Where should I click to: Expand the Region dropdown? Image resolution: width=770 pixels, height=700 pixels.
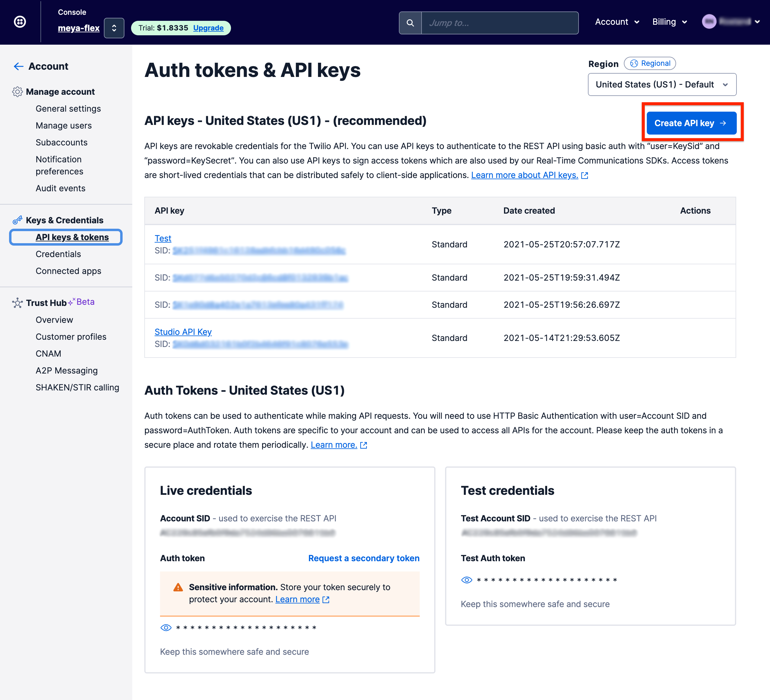point(662,84)
